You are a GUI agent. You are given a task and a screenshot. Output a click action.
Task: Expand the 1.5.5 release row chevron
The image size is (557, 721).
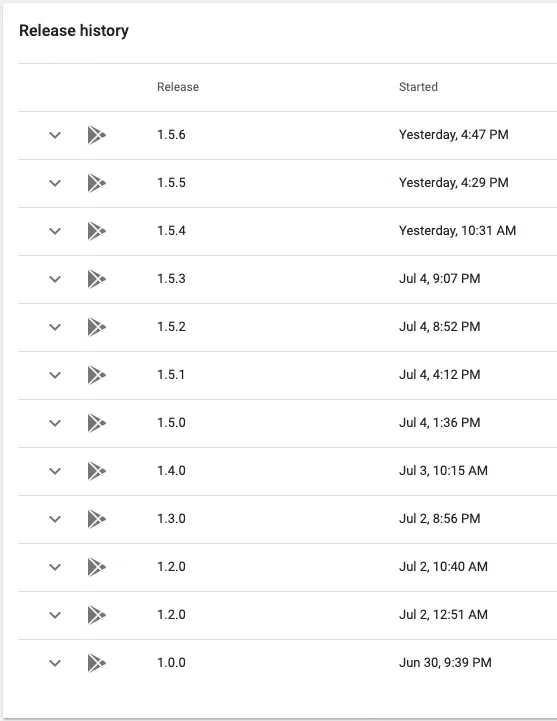point(55,183)
